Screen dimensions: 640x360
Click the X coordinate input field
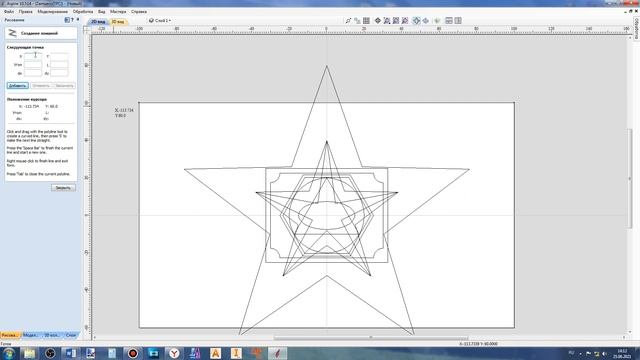click(x=33, y=56)
